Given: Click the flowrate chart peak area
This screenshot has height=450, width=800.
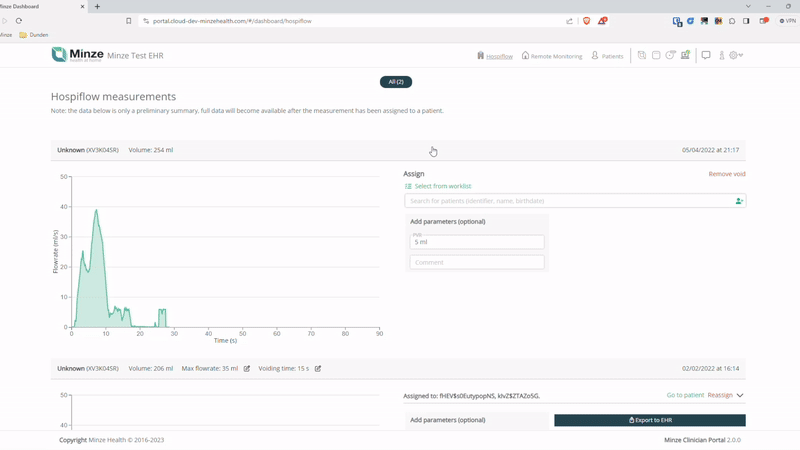Looking at the screenshot, I should click(x=96, y=212).
